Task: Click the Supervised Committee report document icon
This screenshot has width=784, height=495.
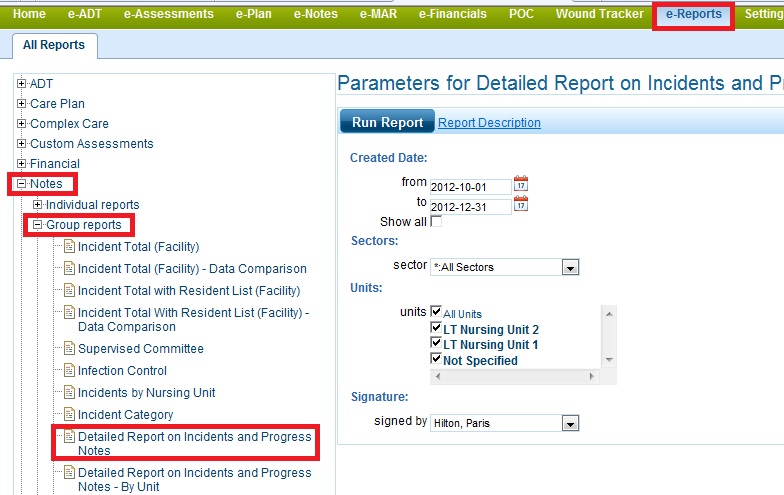Action: pyautogui.click(x=70, y=348)
